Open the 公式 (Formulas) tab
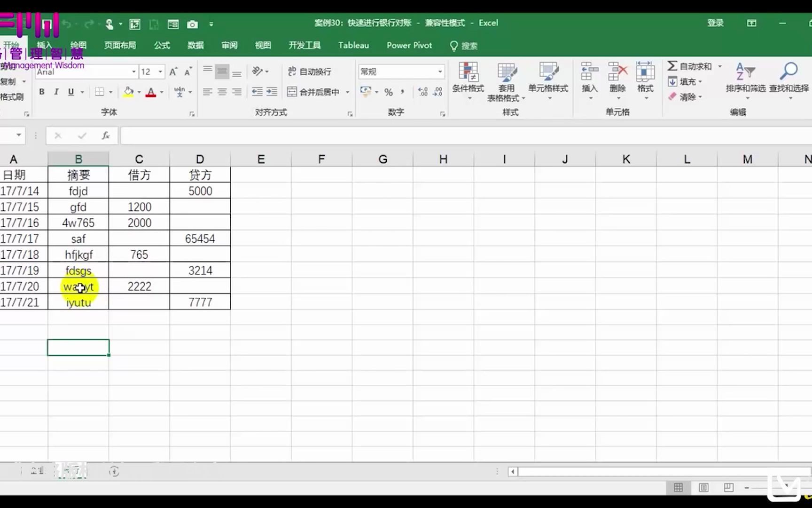The height and width of the screenshot is (508, 812). pos(162,45)
